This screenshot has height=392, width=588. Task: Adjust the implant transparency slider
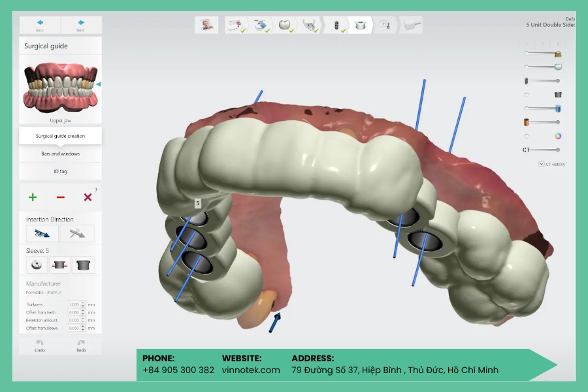[543, 80]
